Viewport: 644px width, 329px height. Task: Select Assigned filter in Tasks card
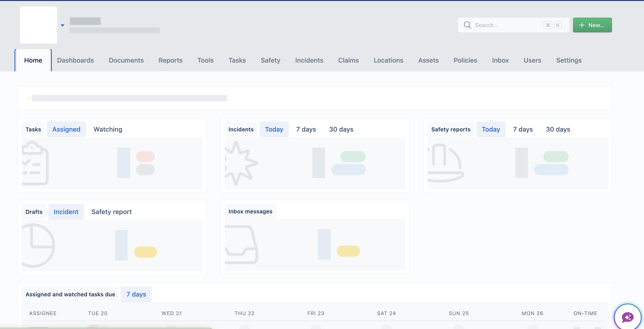pyautogui.click(x=66, y=129)
